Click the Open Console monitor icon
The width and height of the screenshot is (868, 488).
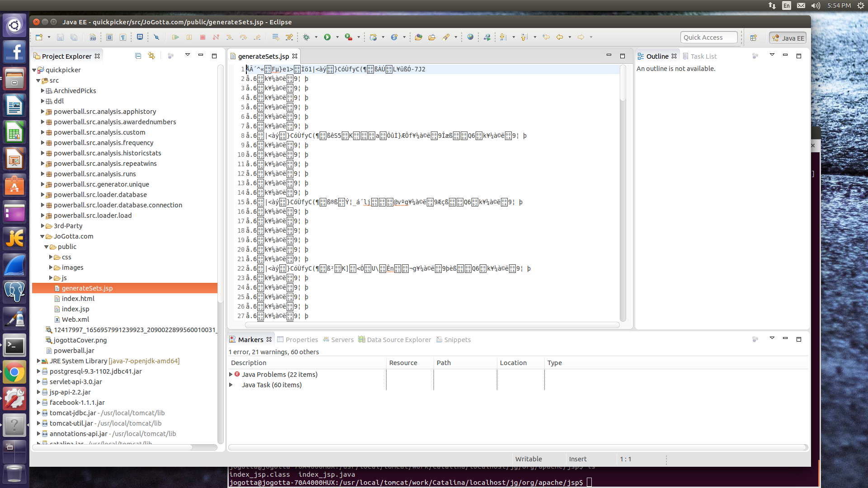point(140,37)
